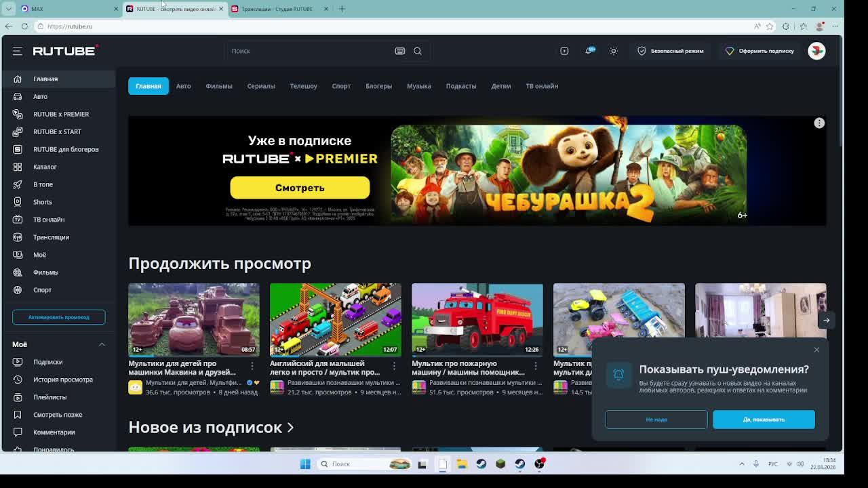Open Каталог in the sidebar
Viewport: 868px width, 488px height.
tap(59, 167)
